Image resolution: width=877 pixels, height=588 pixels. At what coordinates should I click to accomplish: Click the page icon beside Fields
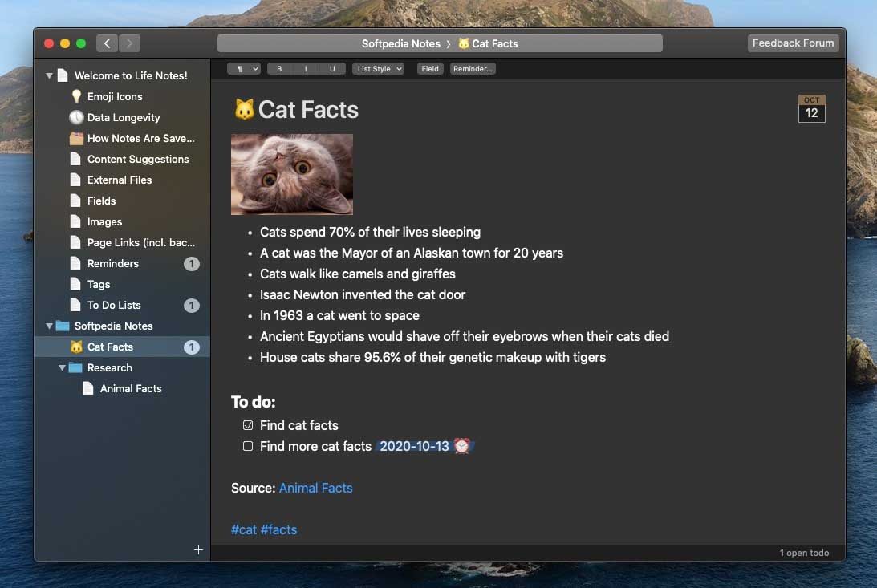[75, 201]
